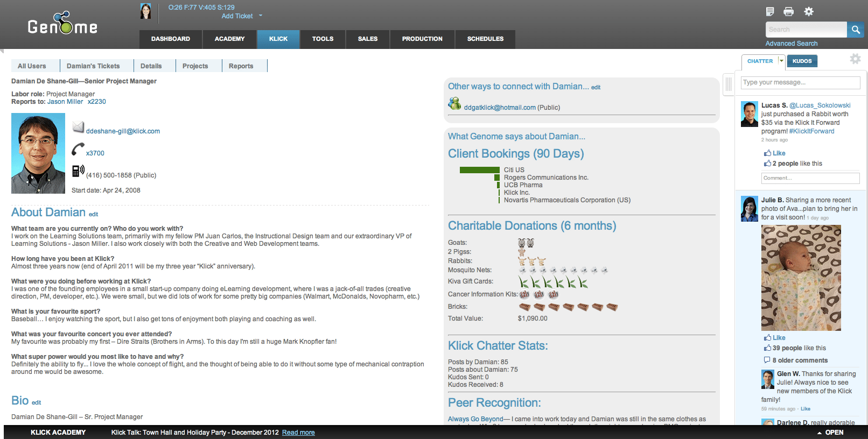This screenshot has width=868, height=439.
Task: Click edit next to About Damian
Action: [94, 214]
